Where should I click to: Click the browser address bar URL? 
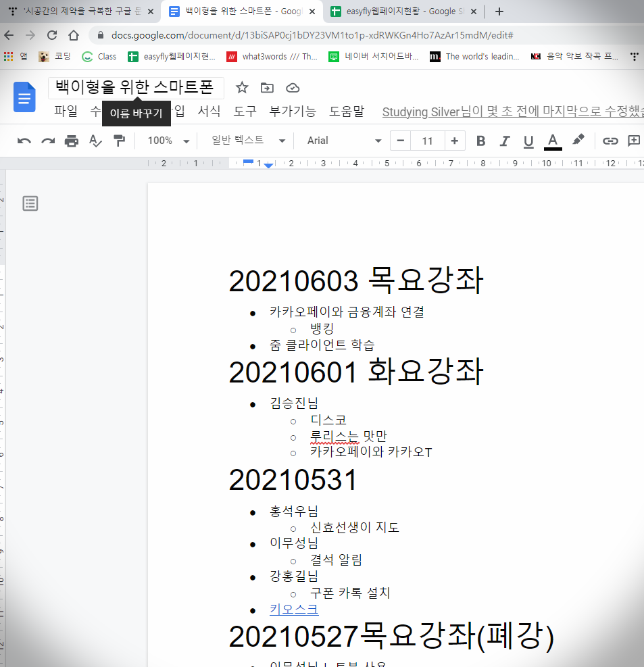pos(312,35)
